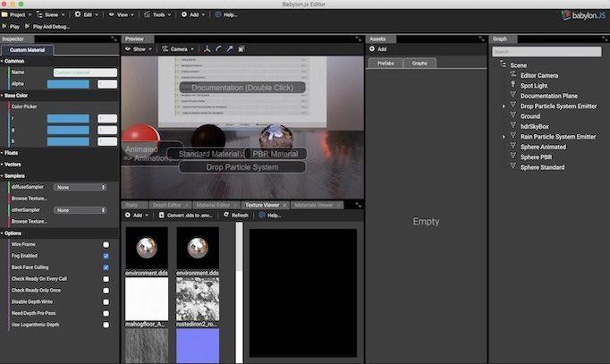Expand the Vectors section in Inspector
Viewport: 610px width, 364px height.
60,165
